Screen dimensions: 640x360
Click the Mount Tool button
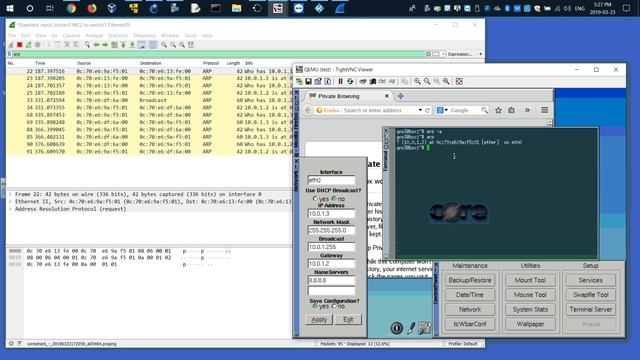pyautogui.click(x=530, y=280)
